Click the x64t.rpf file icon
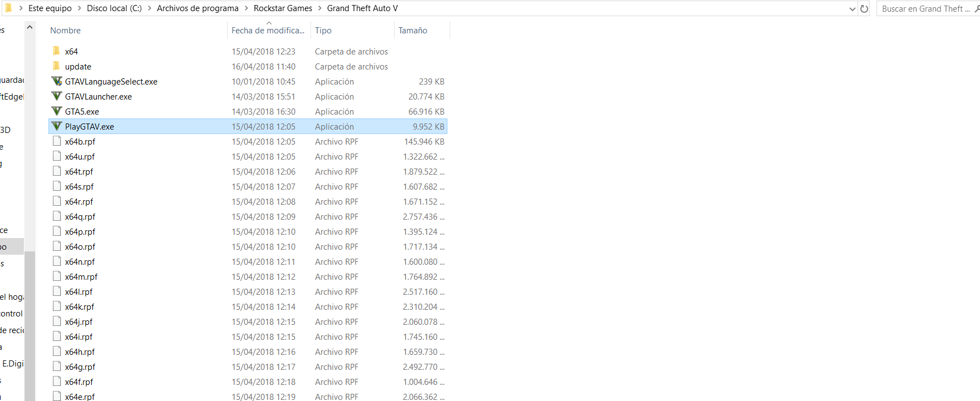Image resolution: width=980 pixels, height=401 pixels. (56, 171)
